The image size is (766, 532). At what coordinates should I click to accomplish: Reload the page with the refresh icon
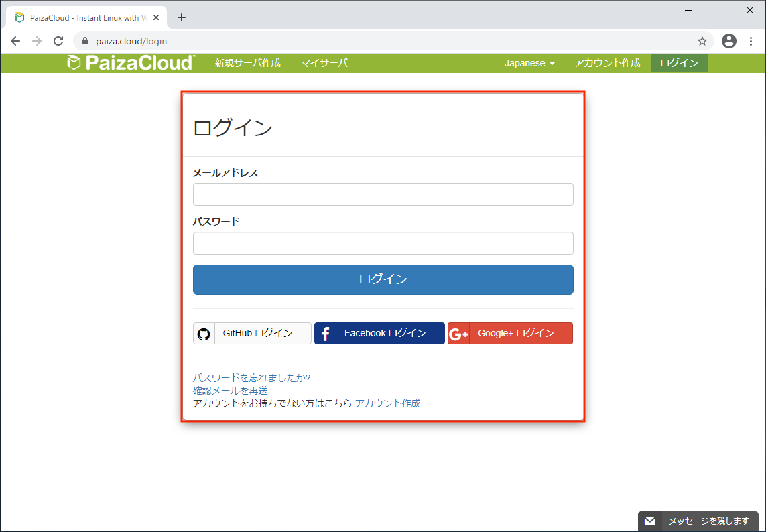58,41
